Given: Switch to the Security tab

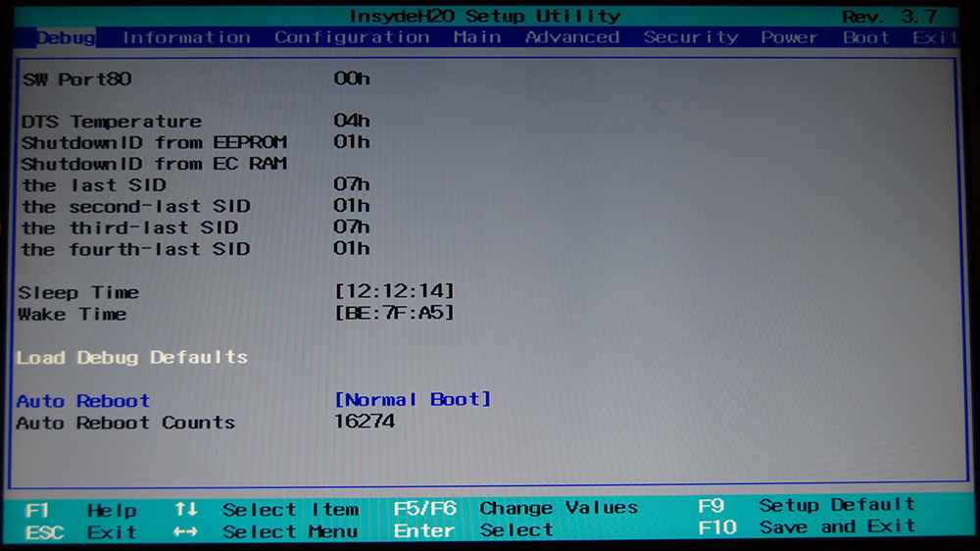Looking at the screenshot, I should pos(691,37).
